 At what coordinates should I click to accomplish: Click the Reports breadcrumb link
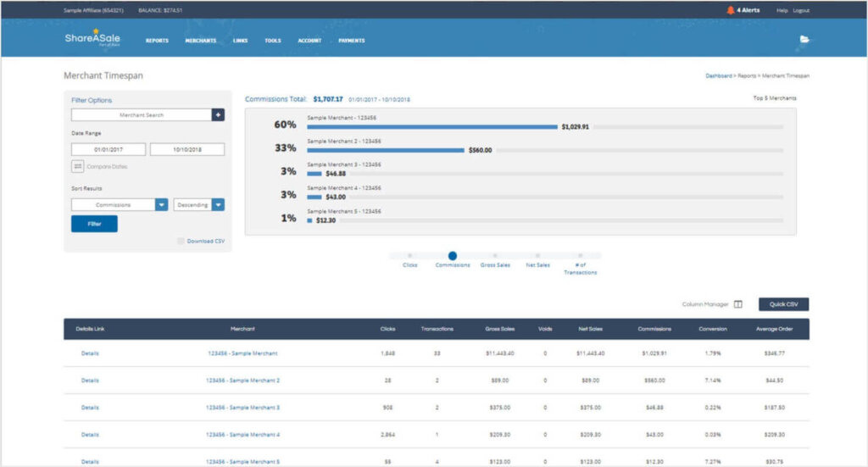(x=747, y=75)
